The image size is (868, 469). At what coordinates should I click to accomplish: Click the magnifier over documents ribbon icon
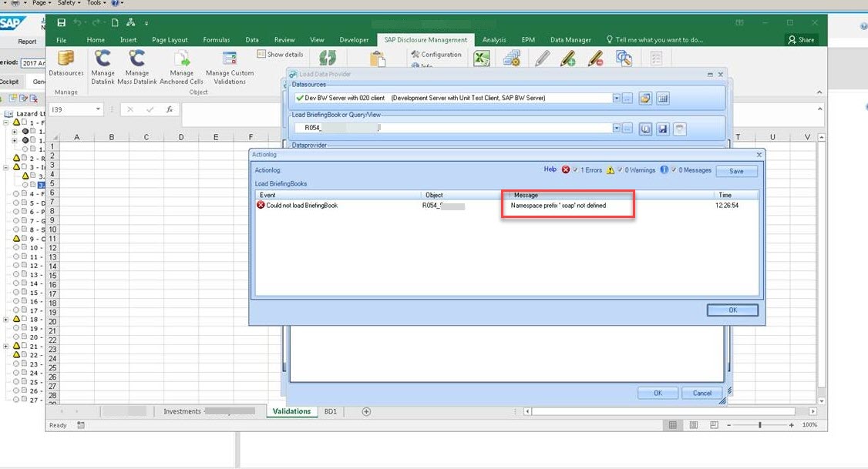pos(624,58)
